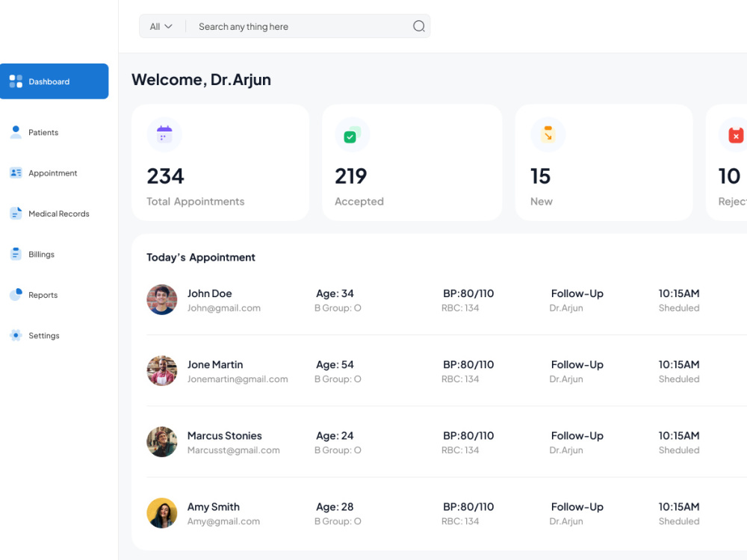Click the Appointment ID card icon

point(16,173)
